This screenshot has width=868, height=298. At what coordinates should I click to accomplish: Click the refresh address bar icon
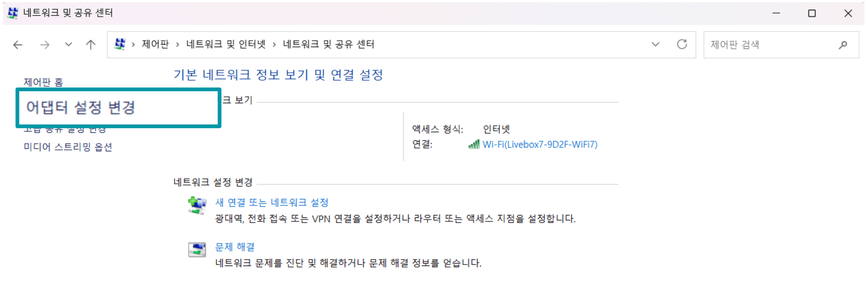(681, 44)
